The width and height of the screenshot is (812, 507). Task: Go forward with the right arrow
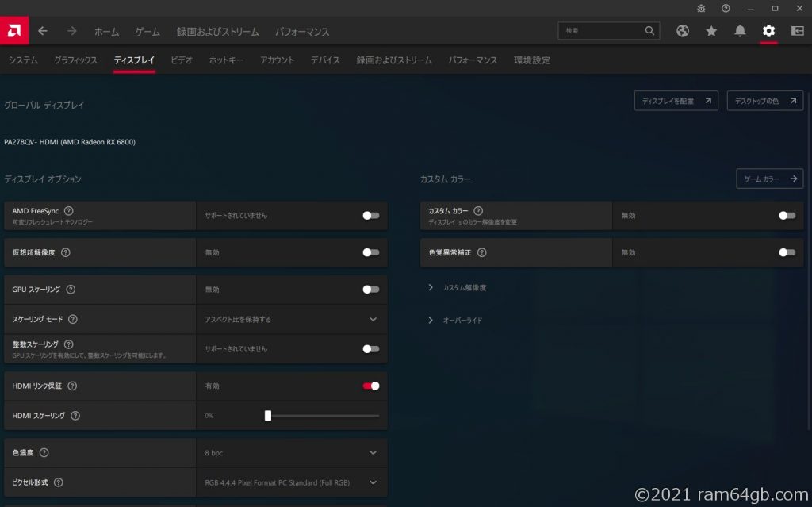(71, 31)
